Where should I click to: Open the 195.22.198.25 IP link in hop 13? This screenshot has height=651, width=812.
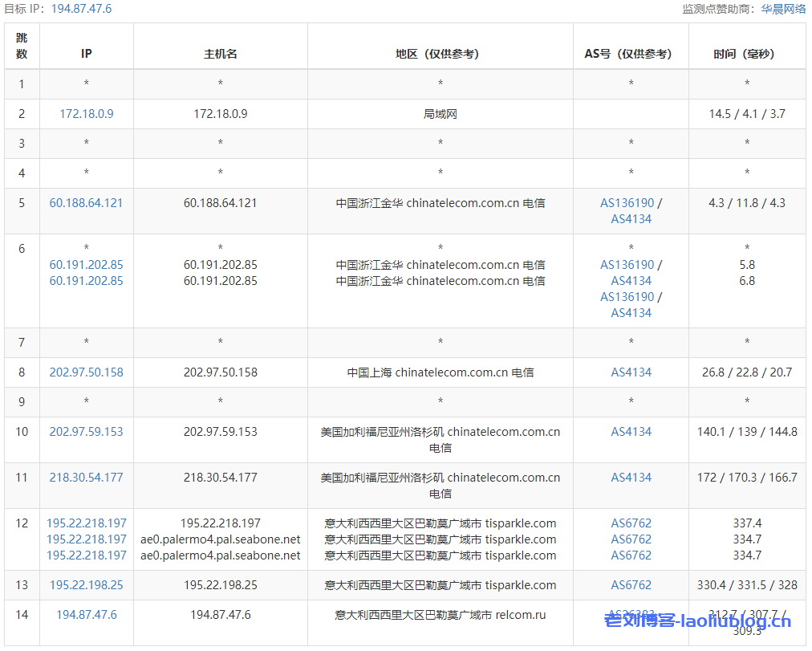(x=87, y=585)
